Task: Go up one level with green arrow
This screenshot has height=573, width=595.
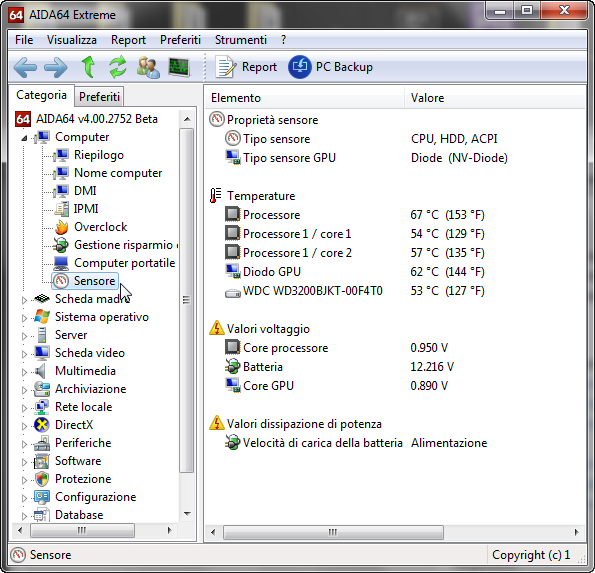Action: point(88,67)
